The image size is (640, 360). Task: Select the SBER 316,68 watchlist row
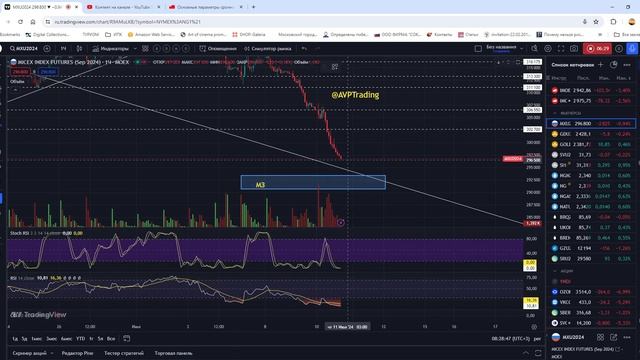(x=591, y=313)
